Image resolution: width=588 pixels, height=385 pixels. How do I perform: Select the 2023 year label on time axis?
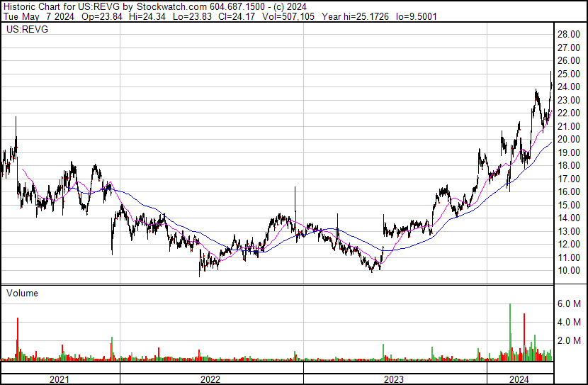[394, 379]
